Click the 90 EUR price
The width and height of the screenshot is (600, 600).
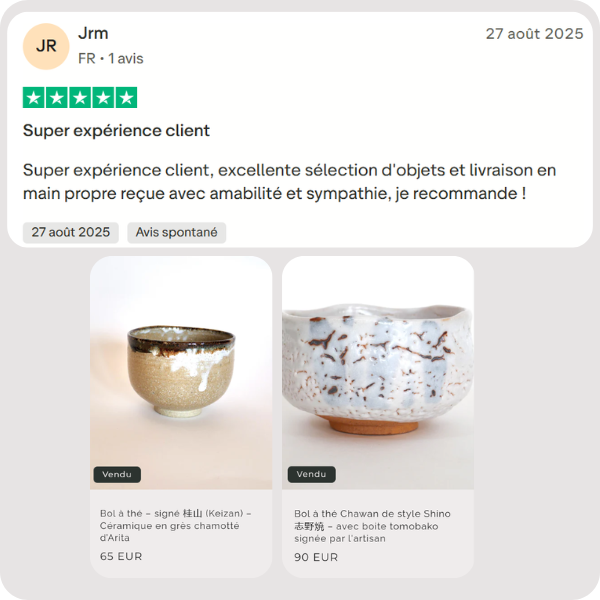(316, 557)
